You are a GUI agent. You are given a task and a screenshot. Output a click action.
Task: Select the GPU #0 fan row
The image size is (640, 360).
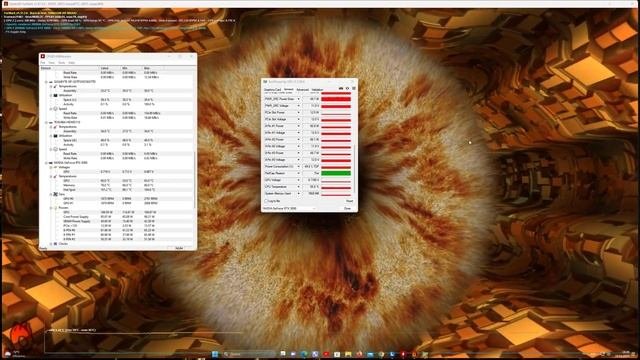[x=116, y=199]
